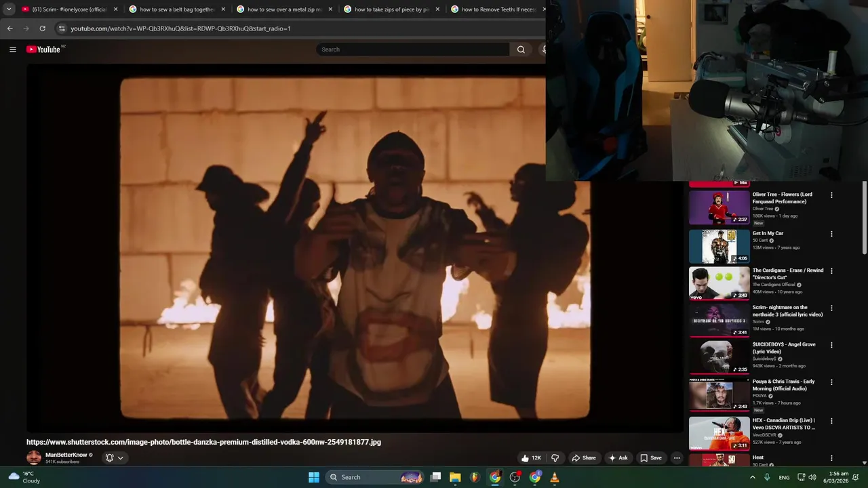The height and width of the screenshot is (488, 868).
Task: Click the Ask button
Action: point(618,458)
